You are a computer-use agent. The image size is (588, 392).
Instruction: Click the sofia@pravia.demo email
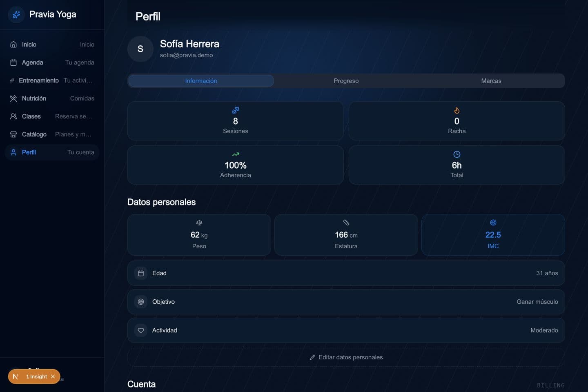(186, 55)
